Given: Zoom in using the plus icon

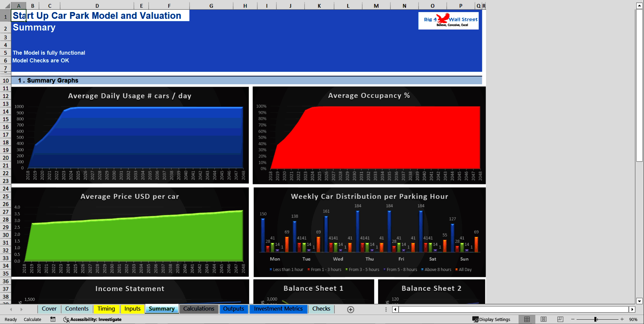Looking at the screenshot, I should pyautogui.click(x=622, y=319).
